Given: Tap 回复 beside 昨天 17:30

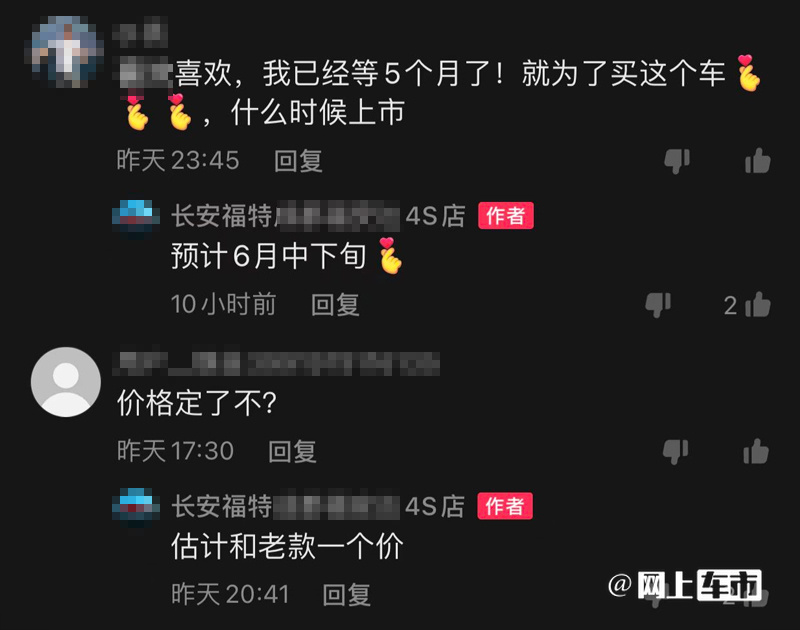Looking at the screenshot, I should 292,451.
